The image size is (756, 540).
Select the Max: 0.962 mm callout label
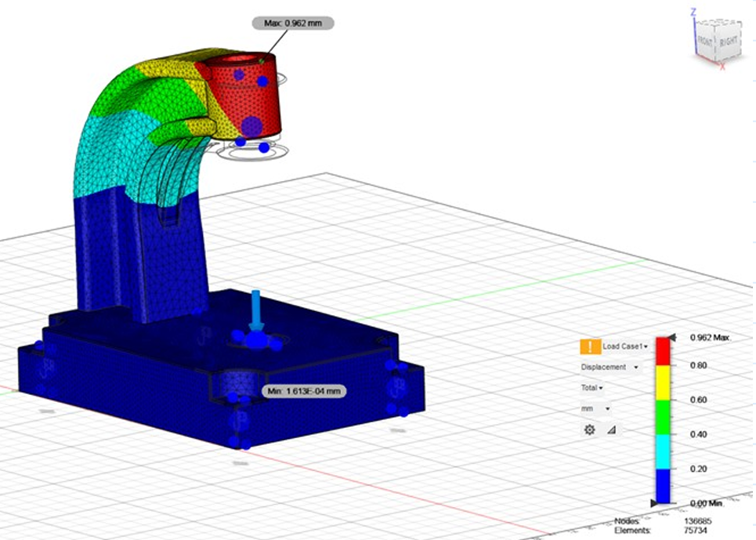(x=293, y=24)
